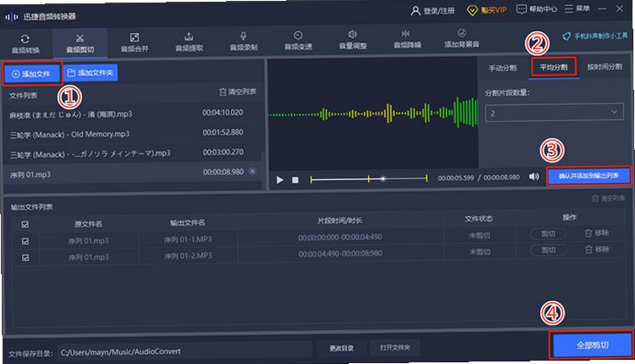Click segment time 00:00:04:490-00:00:08:980
Viewport: 635px width, 364px height.
(341, 253)
